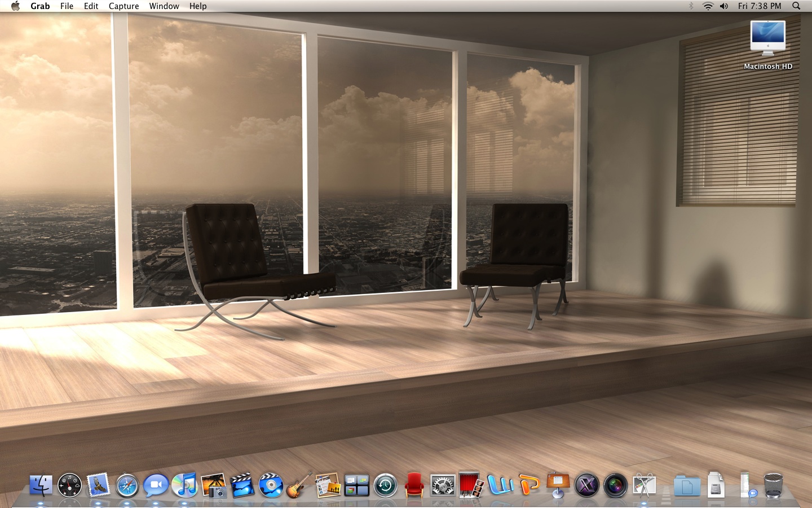Select the Macintosh HD desktop icon
This screenshot has height=508, width=812.
[768, 45]
